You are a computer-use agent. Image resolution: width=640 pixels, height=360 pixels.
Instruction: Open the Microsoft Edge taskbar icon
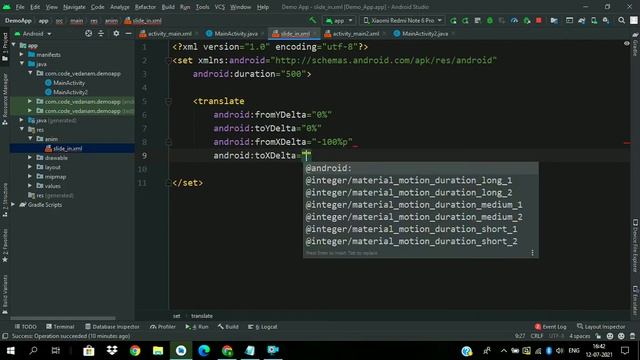[204, 350]
